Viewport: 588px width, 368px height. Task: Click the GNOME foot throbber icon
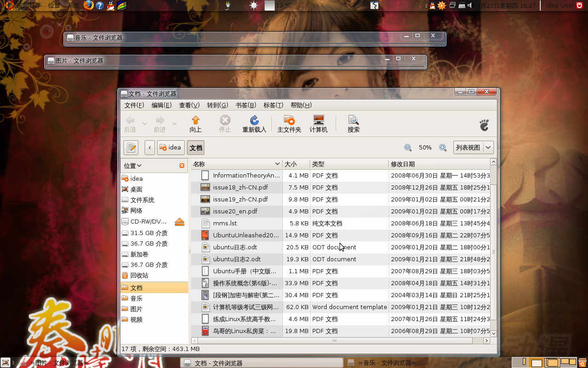[484, 125]
